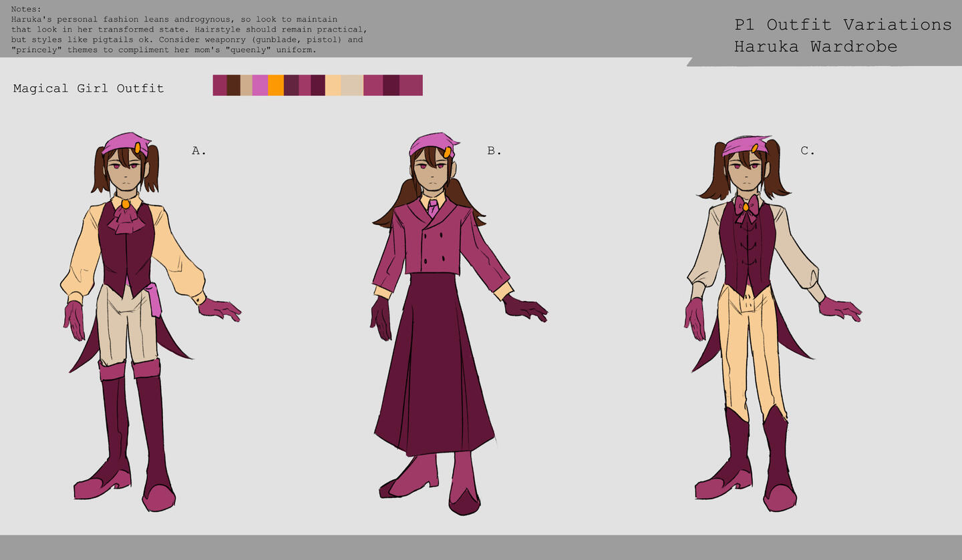962x560 pixels.
Task: Pick the light peach palette swatch
Action: click(x=333, y=85)
